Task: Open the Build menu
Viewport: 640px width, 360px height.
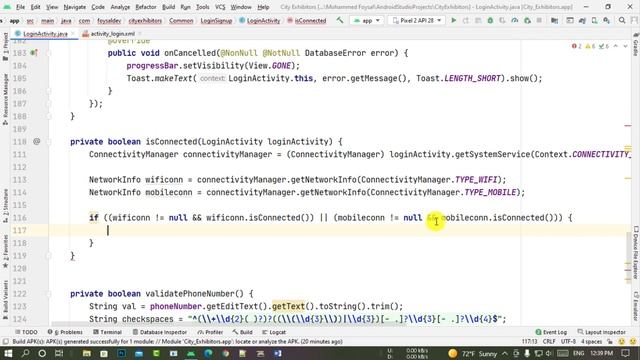Action: (168, 7)
